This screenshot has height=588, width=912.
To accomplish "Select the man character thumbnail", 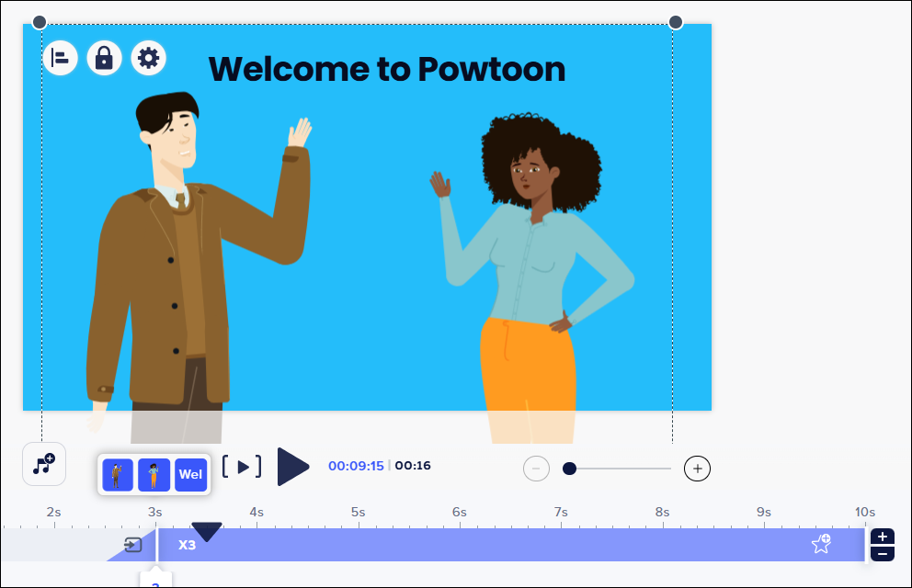I will tap(118, 475).
